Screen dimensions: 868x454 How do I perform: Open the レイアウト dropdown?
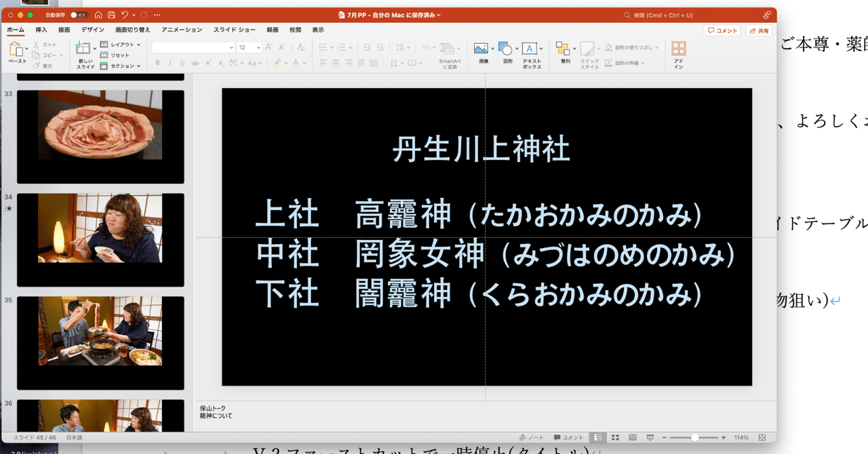pos(121,45)
